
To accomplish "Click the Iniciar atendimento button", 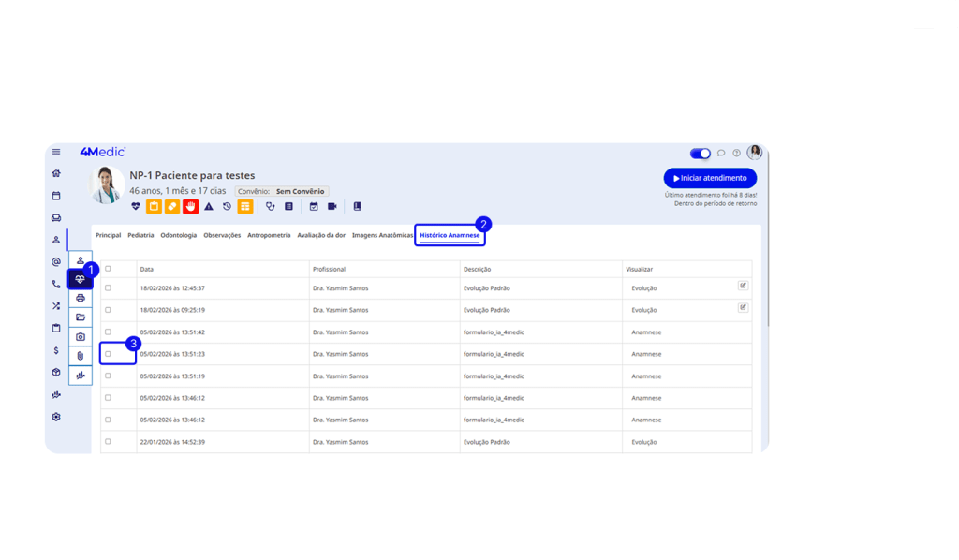I will point(710,178).
